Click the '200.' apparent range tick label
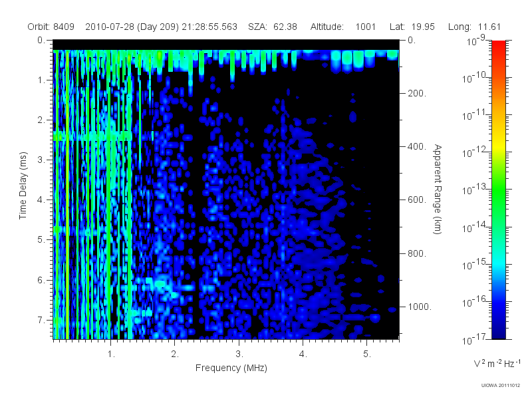The height and width of the screenshot is (399, 532). coord(417,93)
